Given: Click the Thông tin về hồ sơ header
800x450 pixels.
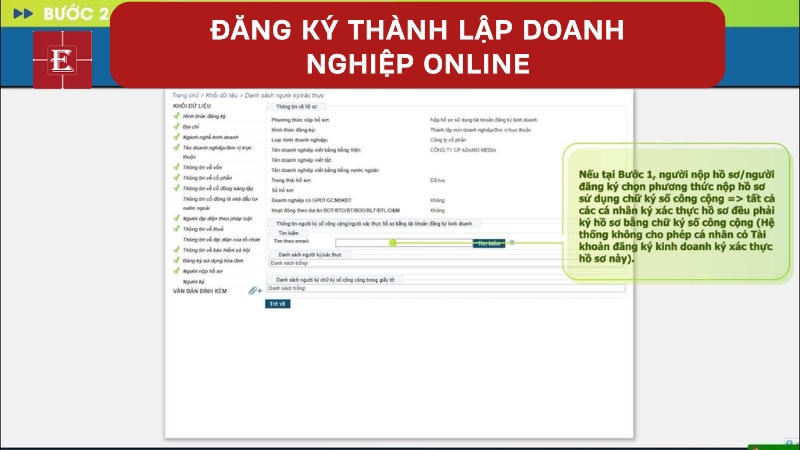Looking at the screenshot, I should [x=296, y=107].
